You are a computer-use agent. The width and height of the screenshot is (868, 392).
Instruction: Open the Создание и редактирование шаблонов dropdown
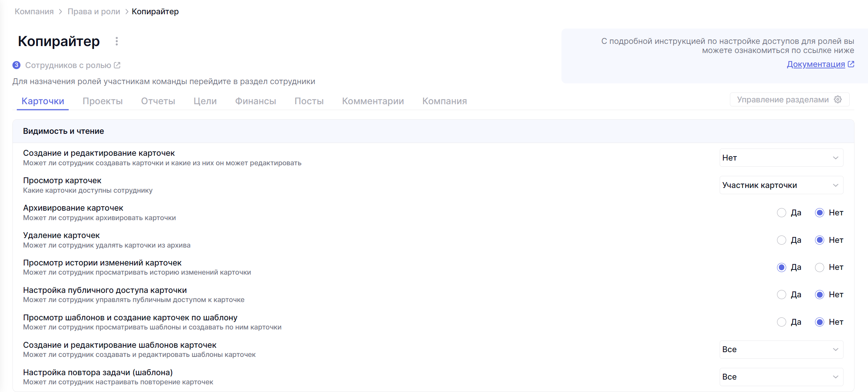781,349
